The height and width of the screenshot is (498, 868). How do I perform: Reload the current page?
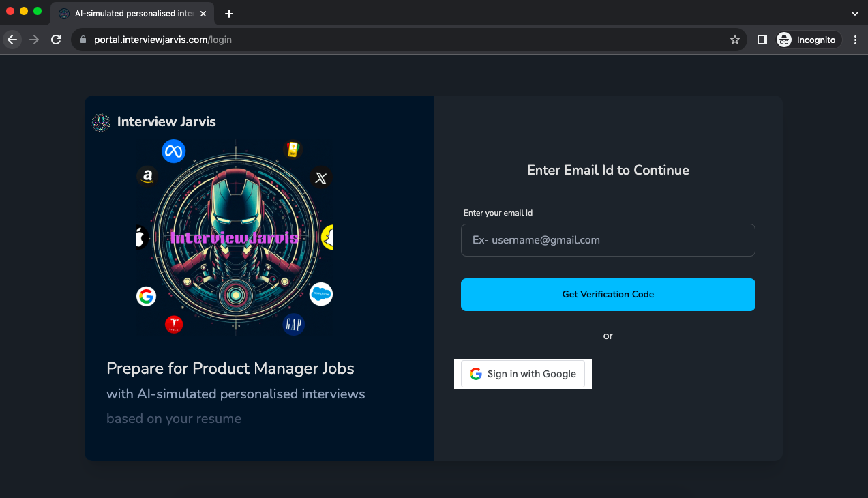tap(56, 40)
